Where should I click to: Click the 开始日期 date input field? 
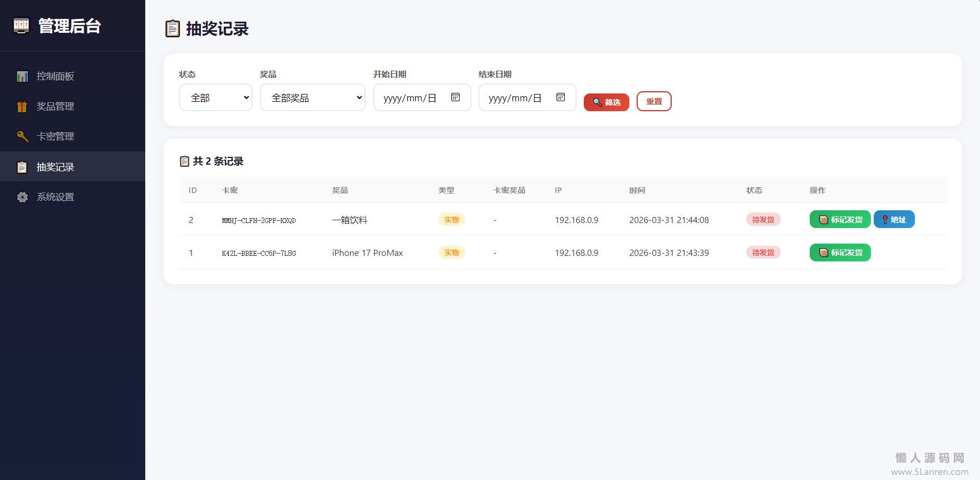pyautogui.click(x=411, y=98)
